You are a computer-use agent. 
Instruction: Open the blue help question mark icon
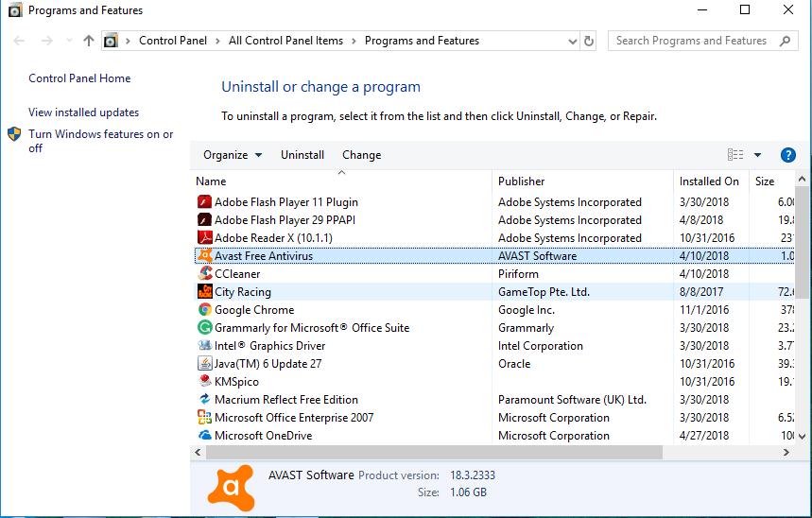pos(787,155)
